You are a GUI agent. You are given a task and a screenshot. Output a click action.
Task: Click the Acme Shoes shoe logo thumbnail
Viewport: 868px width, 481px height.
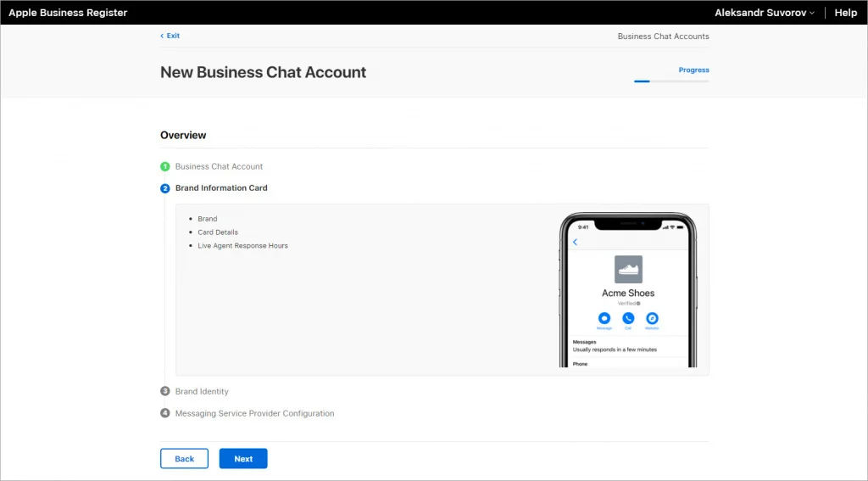pos(628,269)
